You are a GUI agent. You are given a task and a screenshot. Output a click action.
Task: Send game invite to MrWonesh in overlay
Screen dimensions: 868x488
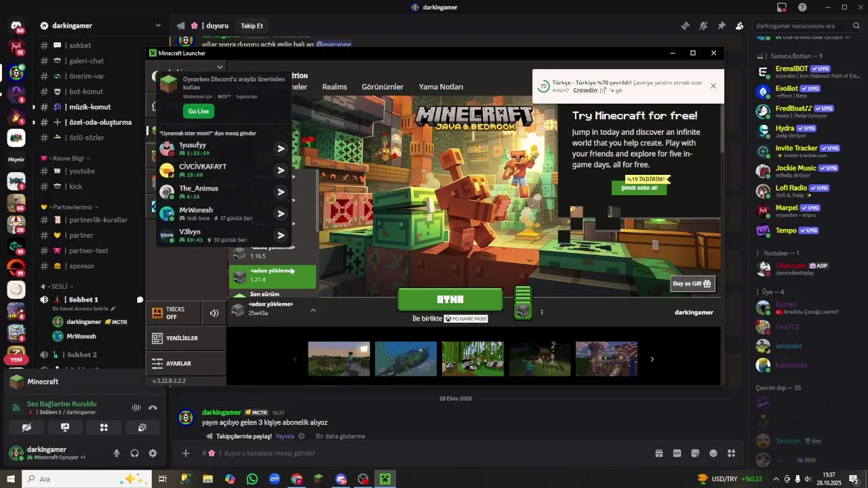coord(281,213)
